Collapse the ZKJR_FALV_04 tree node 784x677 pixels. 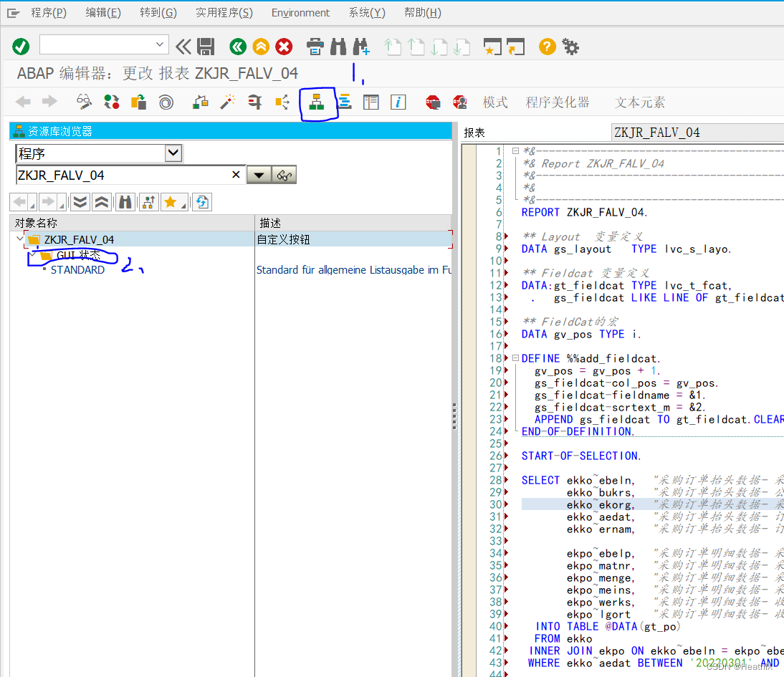click(19, 239)
